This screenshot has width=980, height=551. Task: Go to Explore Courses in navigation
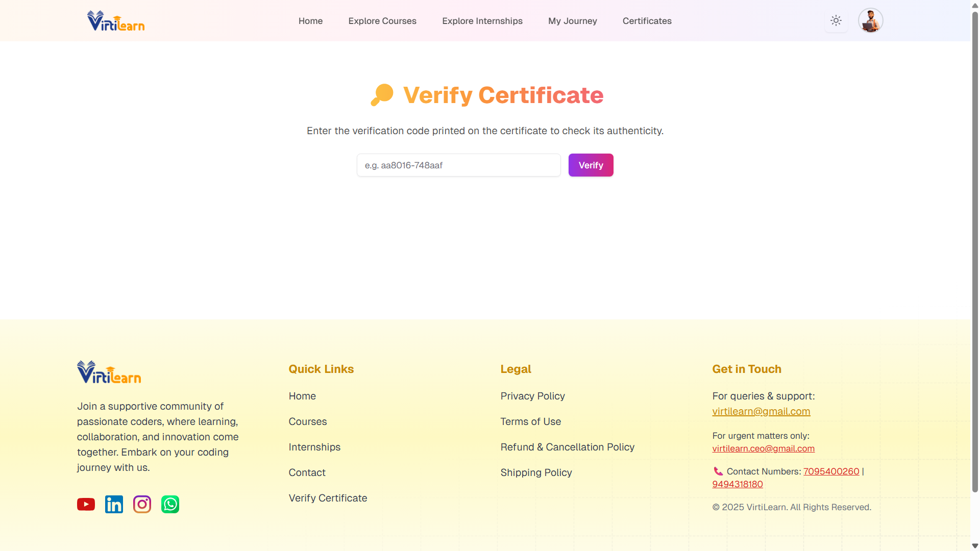click(x=382, y=21)
